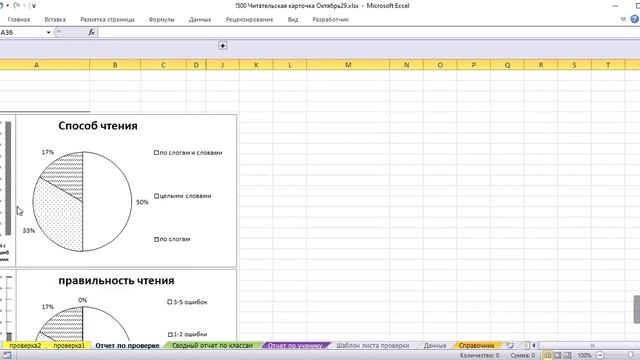Select column D header
The image size is (640, 360).
click(x=196, y=65)
